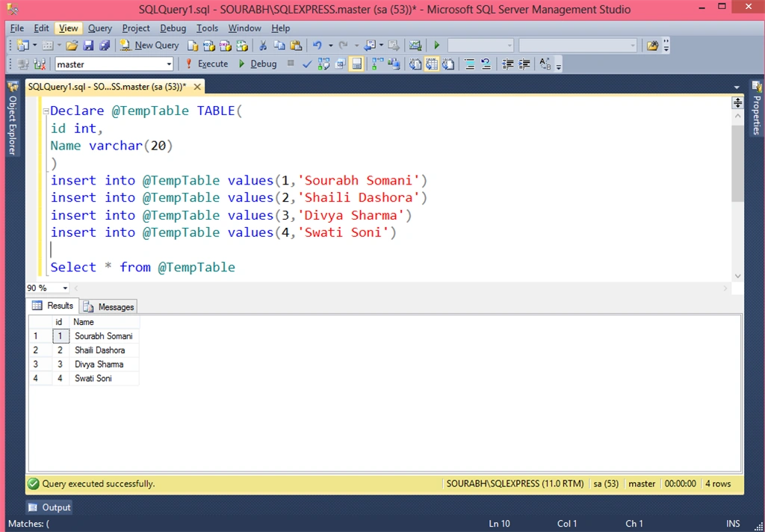Click the Analysis Services DMX Query icon
This screenshot has width=765, height=532.
(226, 46)
